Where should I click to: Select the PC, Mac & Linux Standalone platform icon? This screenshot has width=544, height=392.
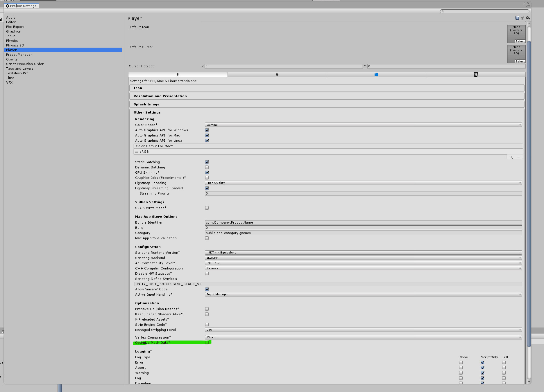point(178,75)
